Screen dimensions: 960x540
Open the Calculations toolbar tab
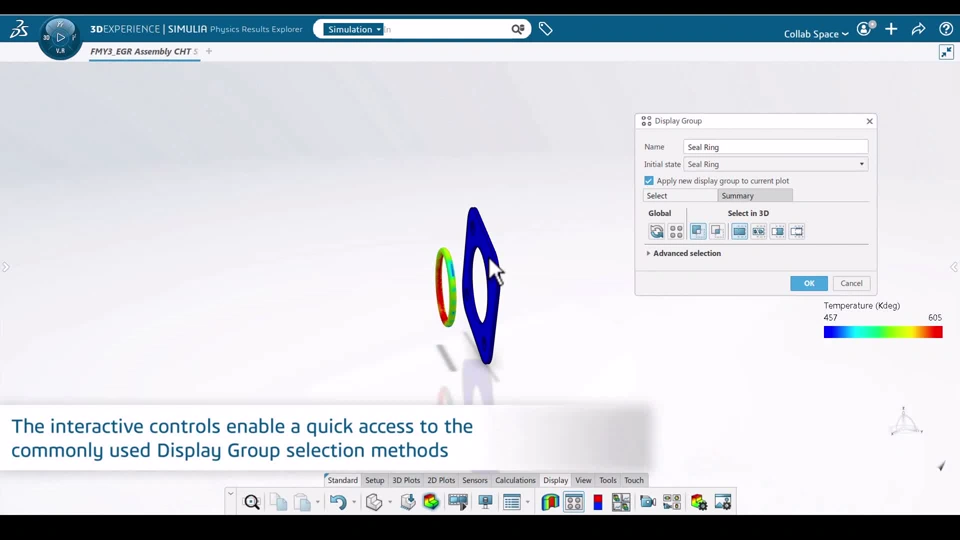[515, 480]
